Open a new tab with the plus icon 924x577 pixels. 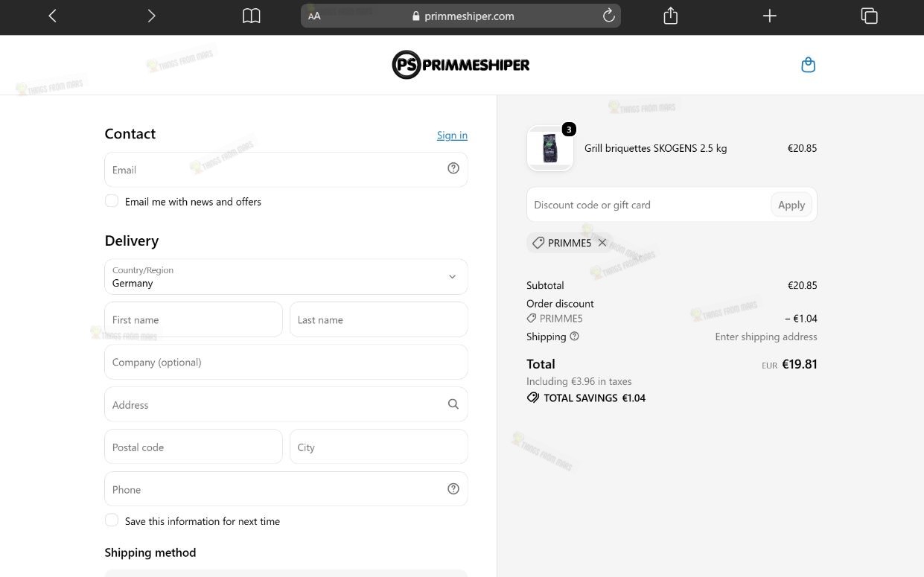point(770,16)
